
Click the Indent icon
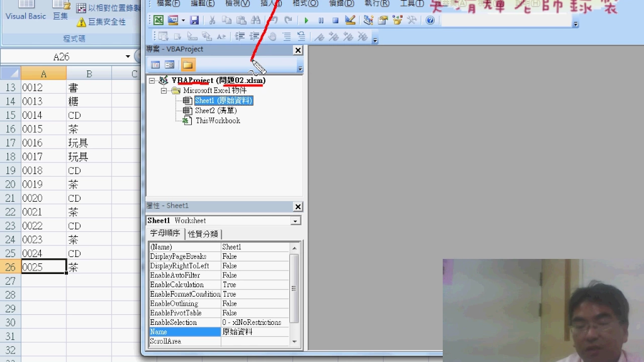click(x=239, y=37)
